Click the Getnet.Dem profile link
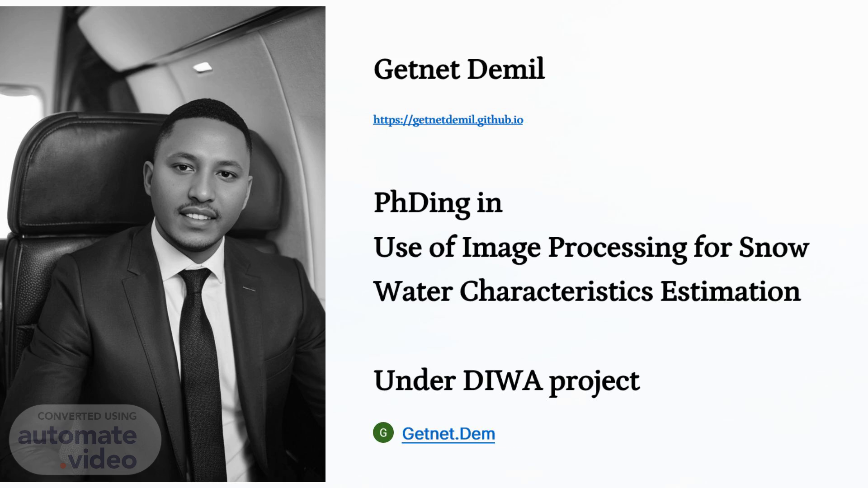868x488 pixels. pos(448,434)
